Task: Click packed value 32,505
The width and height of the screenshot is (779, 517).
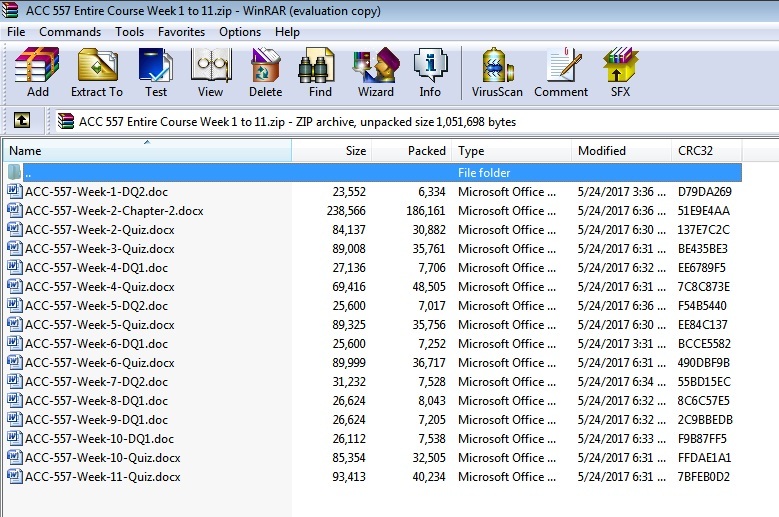Action: 429,458
